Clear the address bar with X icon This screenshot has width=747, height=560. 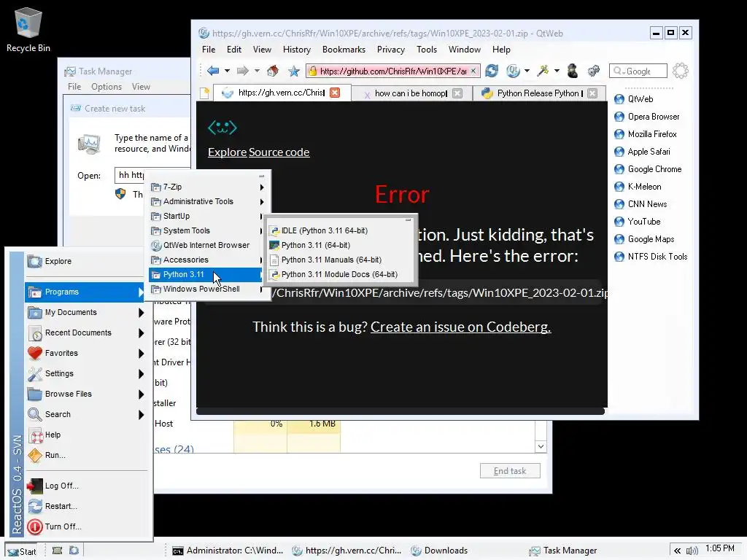tap(473, 71)
